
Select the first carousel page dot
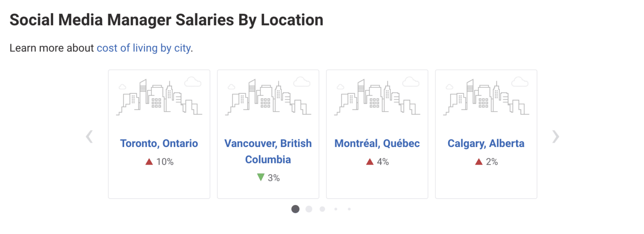click(296, 209)
